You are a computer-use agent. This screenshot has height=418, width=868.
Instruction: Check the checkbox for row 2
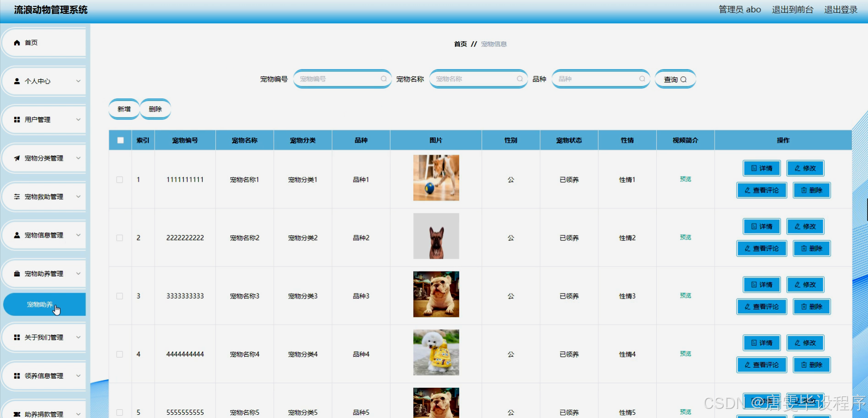point(119,238)
